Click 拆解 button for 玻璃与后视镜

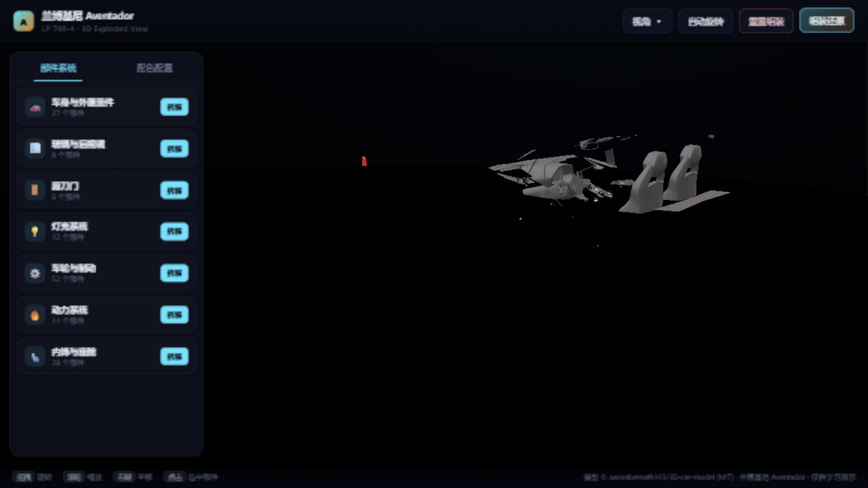(x=174, y=148)
